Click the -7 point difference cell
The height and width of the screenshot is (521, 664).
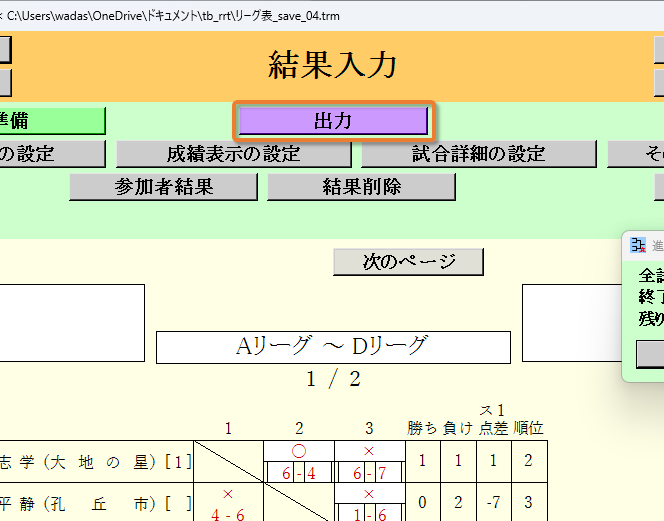click(494, 503)
